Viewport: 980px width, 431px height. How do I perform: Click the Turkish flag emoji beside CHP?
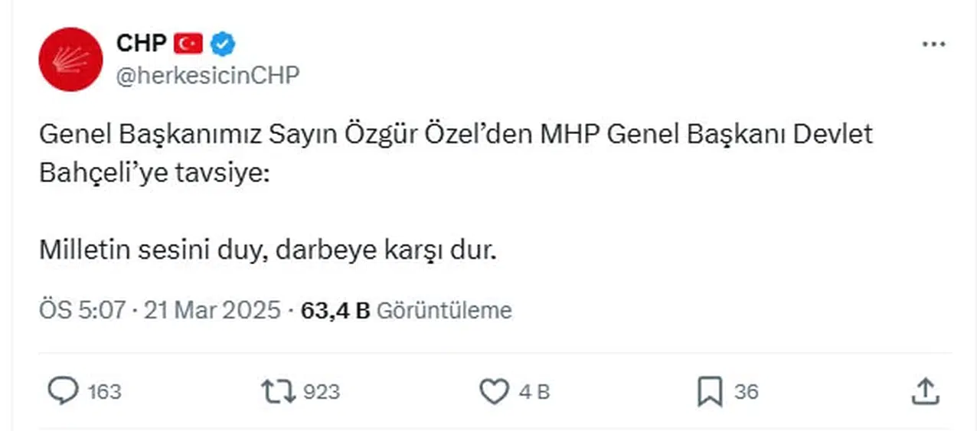pyautogui.click(x=188, y=44)
